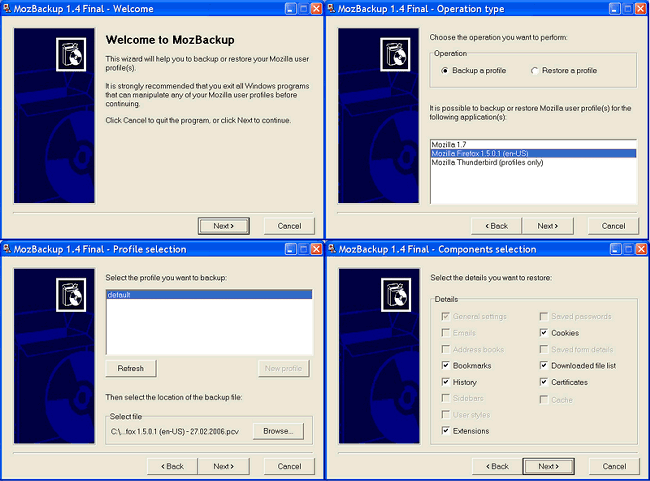Click the title bar app icon of the Components selection window
Image resolution: width=650 pixels, height=481 pixels.
click(332, 249)
